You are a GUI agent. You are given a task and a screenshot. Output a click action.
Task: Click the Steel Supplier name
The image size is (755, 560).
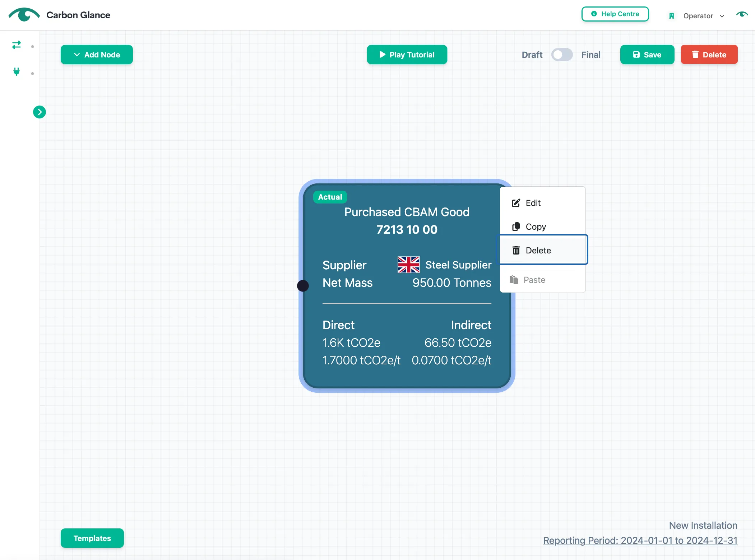pyautogui.click(x=458, y=265)
